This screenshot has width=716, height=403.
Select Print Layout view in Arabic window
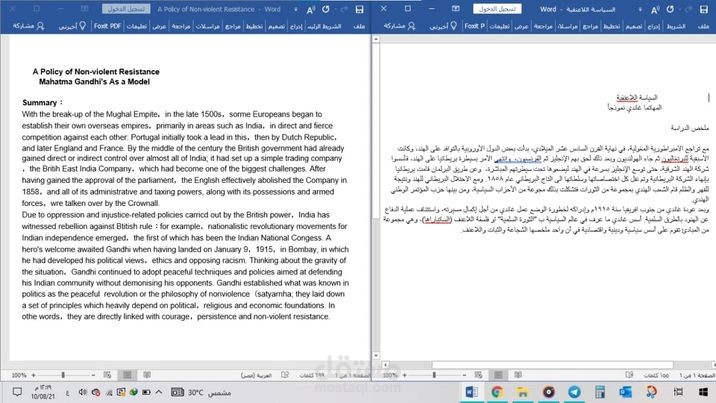click(498, 375)
